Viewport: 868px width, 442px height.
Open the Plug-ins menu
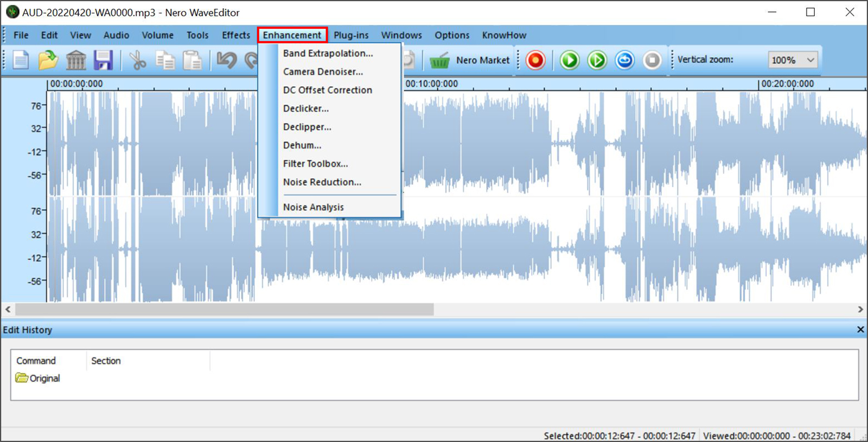pos(351,35)
